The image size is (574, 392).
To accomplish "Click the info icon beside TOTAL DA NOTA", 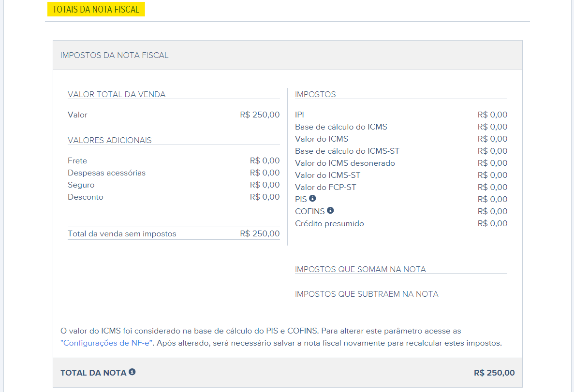I will [x=132, y=372].
